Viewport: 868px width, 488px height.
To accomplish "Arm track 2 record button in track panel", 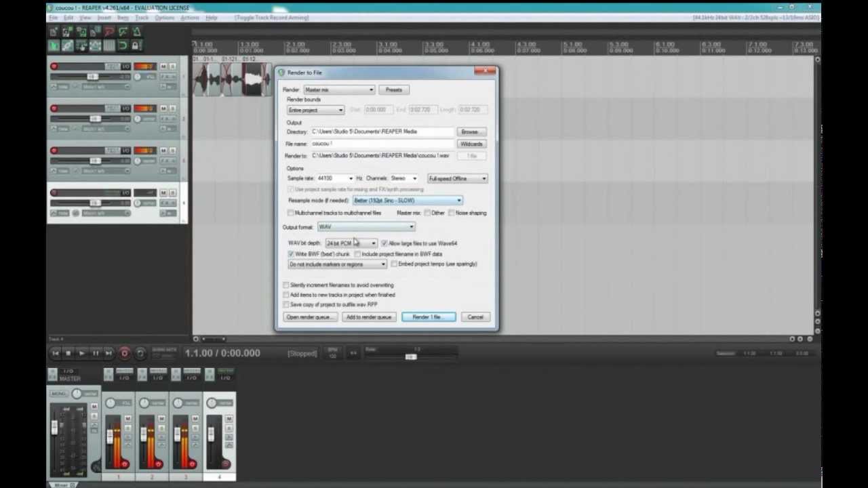I will click(x=54, y=108).
